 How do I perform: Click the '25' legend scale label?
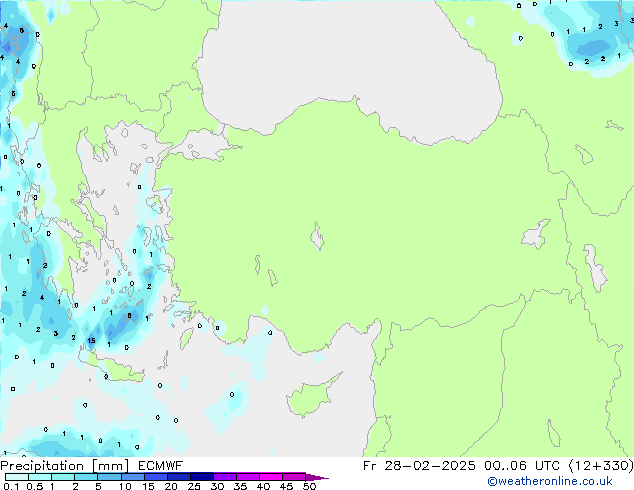194,486
